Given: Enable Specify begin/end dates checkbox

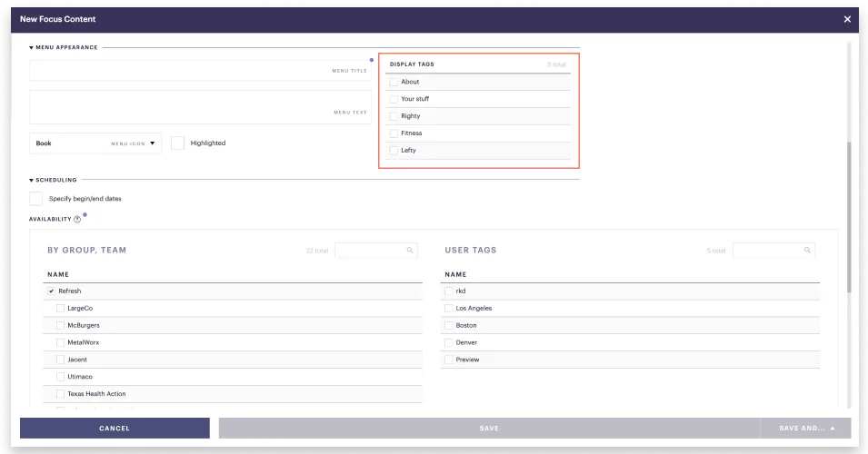Looking at the screenshot, I should [36, 199].
